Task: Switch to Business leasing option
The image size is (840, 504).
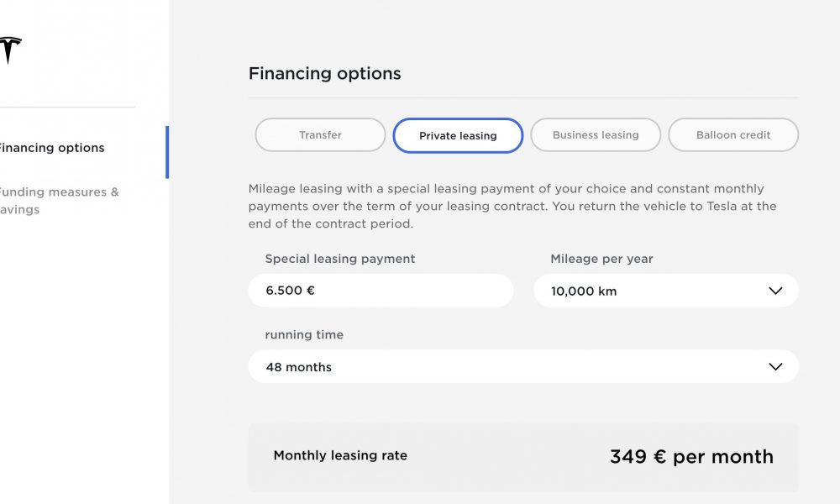Action: 596,135
